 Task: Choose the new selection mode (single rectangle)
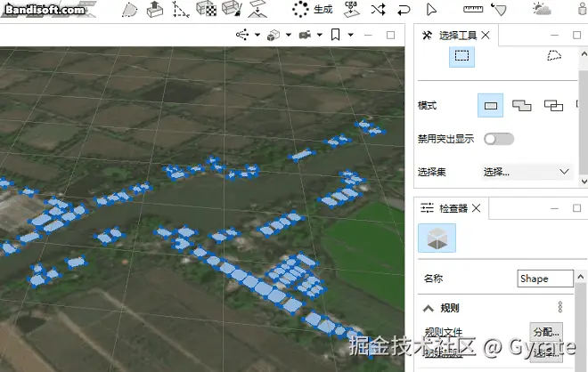[490, 106]
